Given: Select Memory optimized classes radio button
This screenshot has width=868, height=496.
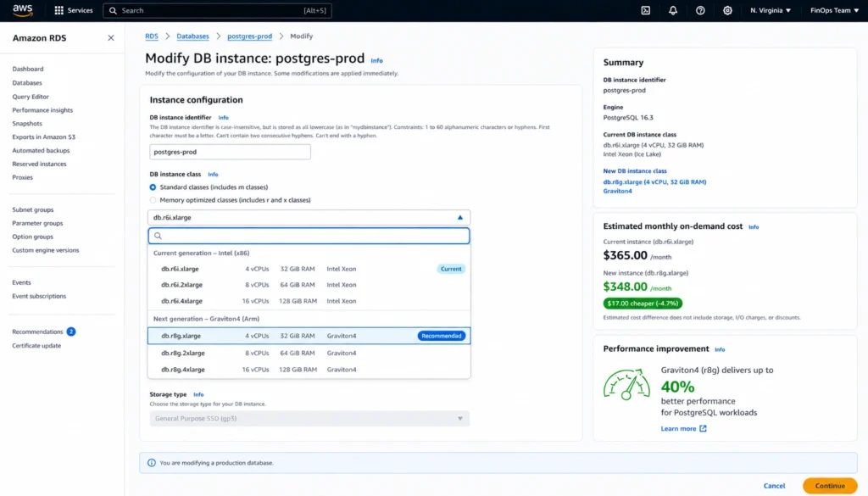Looking at the screenshot, I should tap(153, 200).
